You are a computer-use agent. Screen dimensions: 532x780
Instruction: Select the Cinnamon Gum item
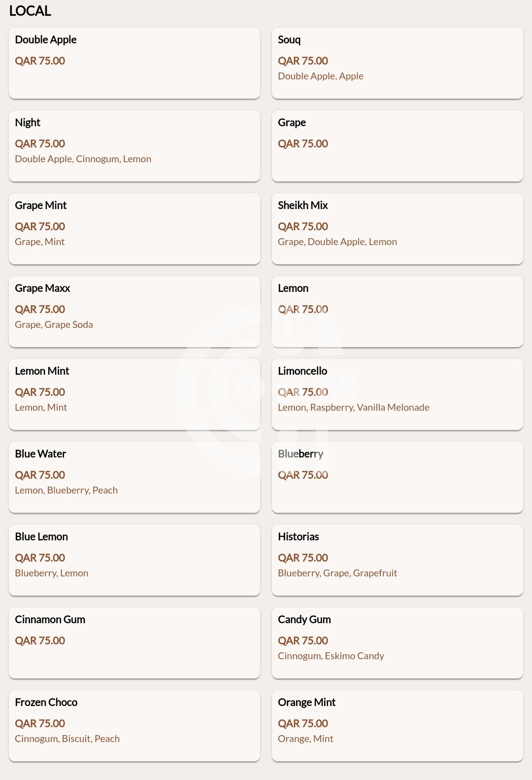134,642
